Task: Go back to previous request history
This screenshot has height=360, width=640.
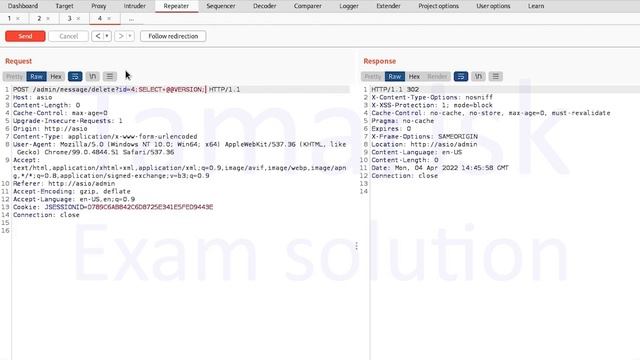Action: pos(98,36)
